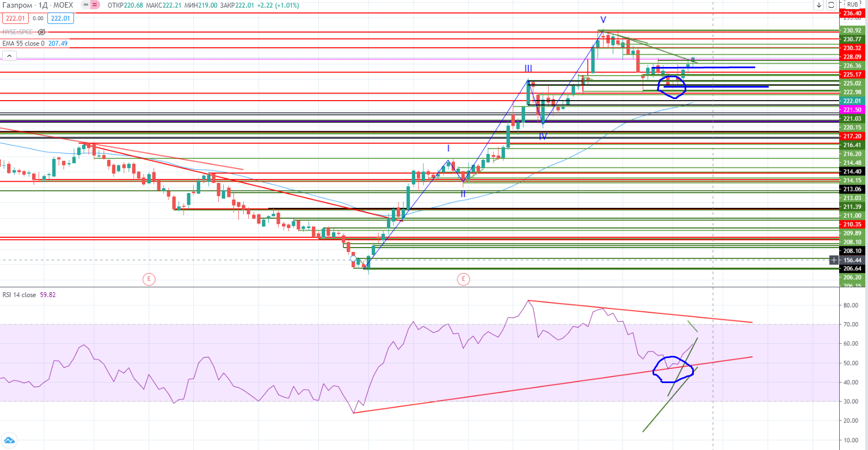Click the 30.00 level on RSI scale
Image resolution: width=868 pixels, height=450 pixels.
[851, 402]
